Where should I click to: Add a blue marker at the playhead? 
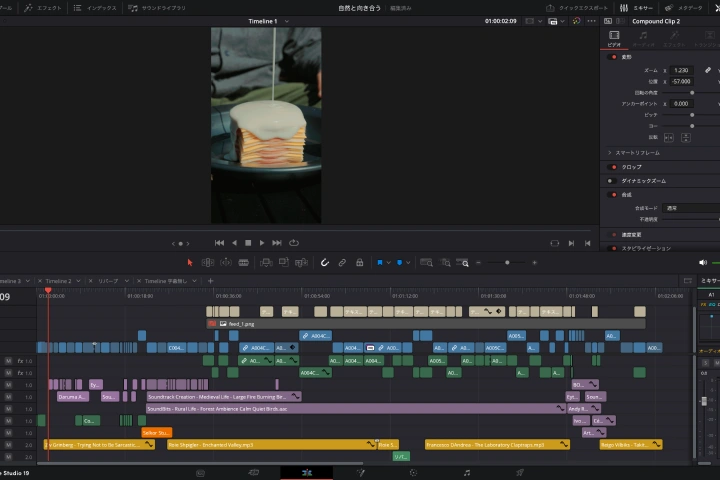click(399, 262)
